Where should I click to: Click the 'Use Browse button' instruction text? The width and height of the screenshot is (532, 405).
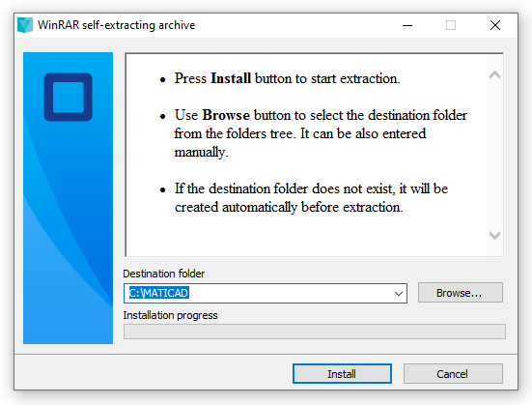click(x=321, y=133)
